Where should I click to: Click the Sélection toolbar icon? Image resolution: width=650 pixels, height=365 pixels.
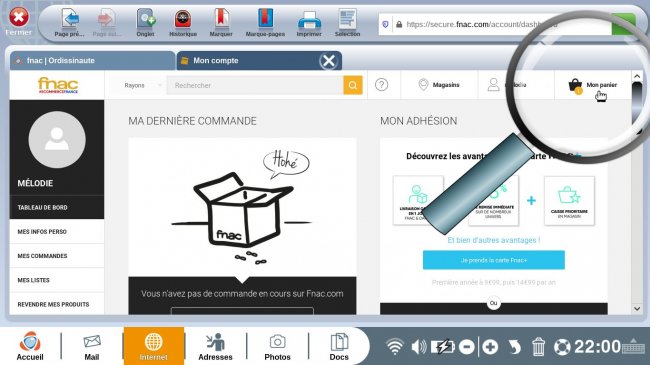click(347, 23)
